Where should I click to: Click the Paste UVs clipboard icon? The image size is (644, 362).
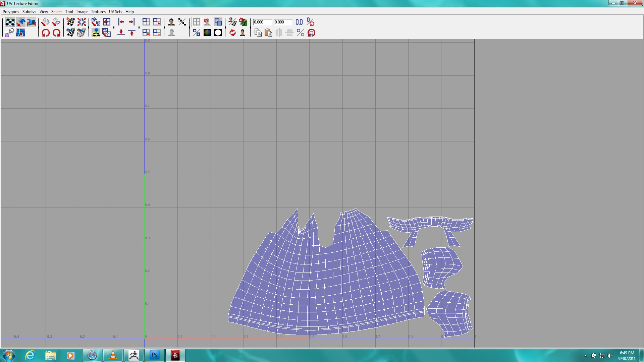(268, 33)
